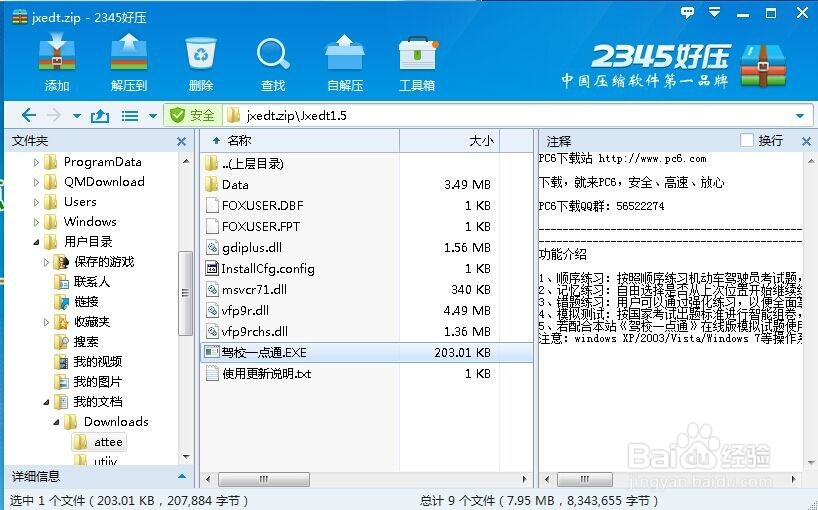This screenshot has width=818, height=510.
Task: Click the feedback speech bubble icon
Action: coord(688,13)
